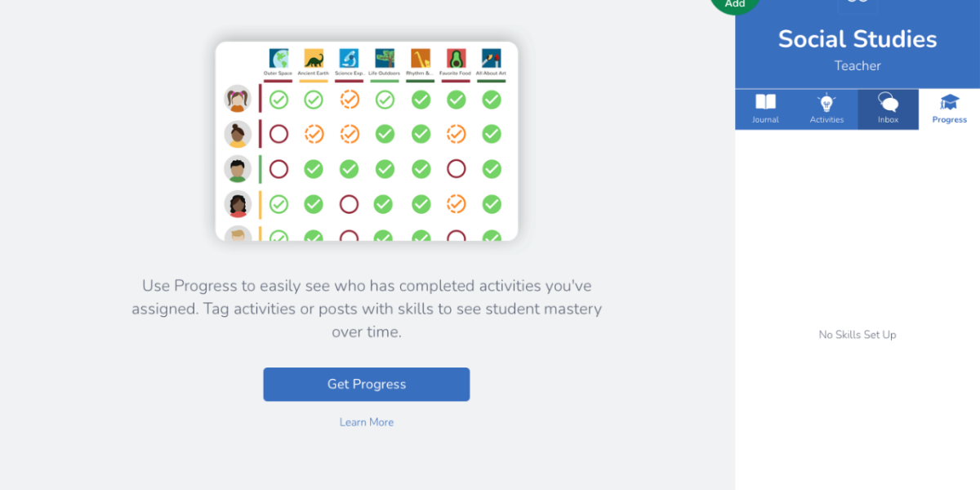The height and width of the screenshot is (490, 980).
Task: Click first student's orange Science checkmark
Action: coord(349,100)
